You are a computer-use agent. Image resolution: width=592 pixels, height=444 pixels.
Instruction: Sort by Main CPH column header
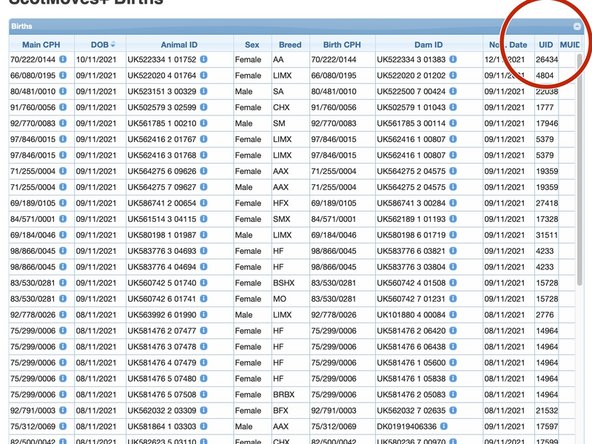click(41, 45)
